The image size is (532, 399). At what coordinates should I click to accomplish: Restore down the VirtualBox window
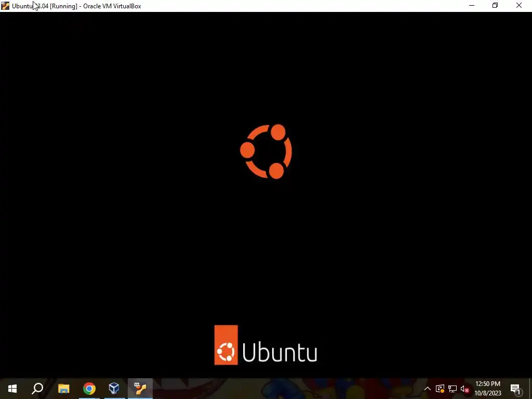495,6
